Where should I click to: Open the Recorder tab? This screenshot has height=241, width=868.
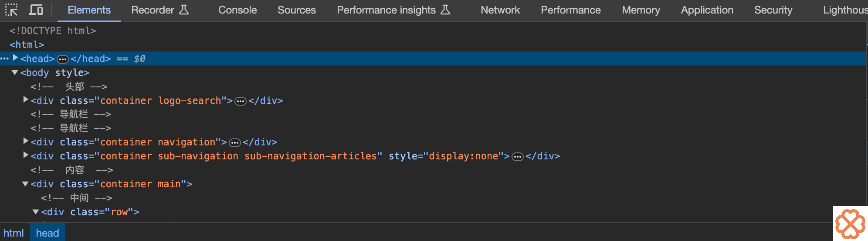(160, 10)
